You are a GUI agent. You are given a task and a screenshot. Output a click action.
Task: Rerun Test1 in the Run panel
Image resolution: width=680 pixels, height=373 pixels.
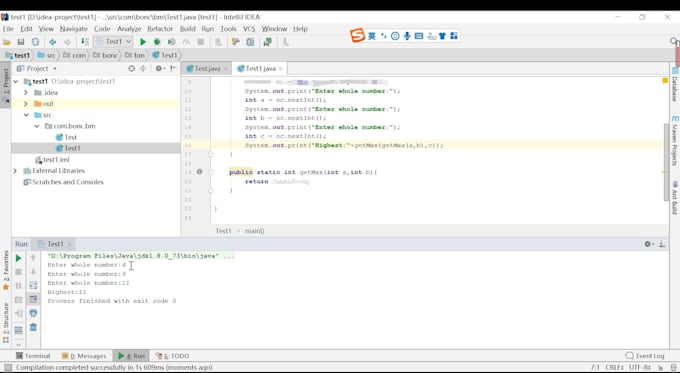click(18, 258)
